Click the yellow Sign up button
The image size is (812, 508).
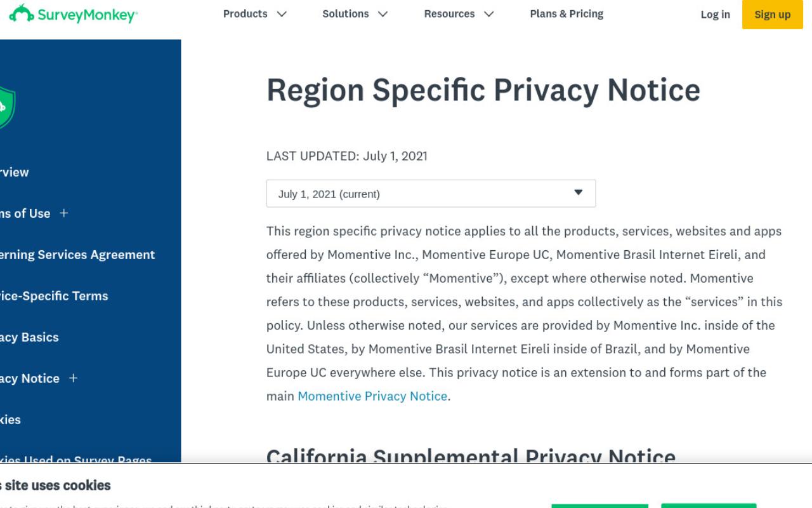pyautogui.click(x=773, y=15)
